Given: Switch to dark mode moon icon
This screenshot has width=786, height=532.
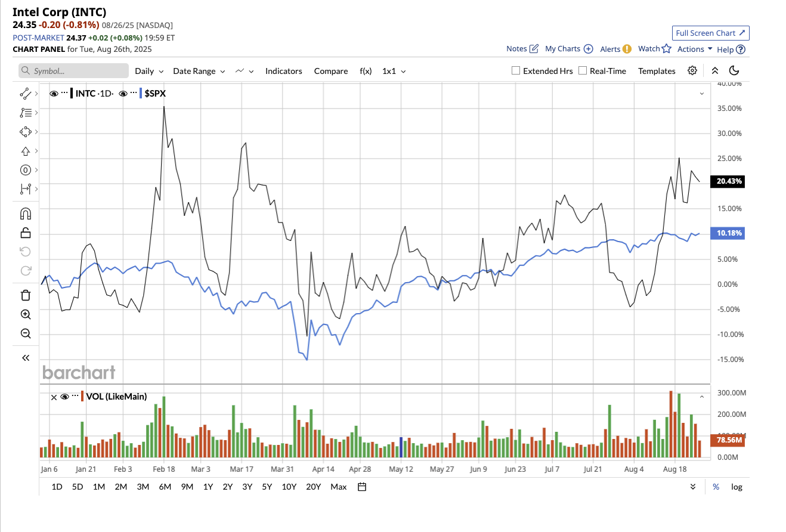Looking at the screenshot, I should [734, 70].
